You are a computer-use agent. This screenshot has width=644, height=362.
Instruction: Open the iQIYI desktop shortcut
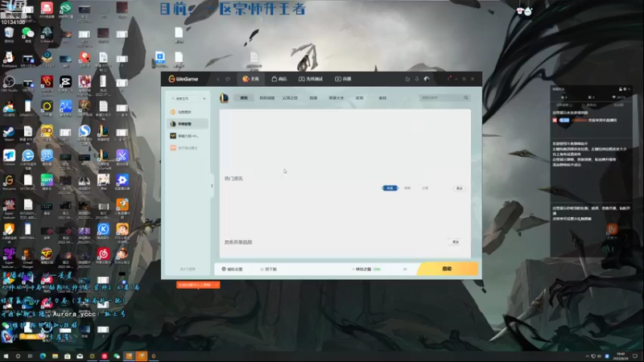click(47, 182)
